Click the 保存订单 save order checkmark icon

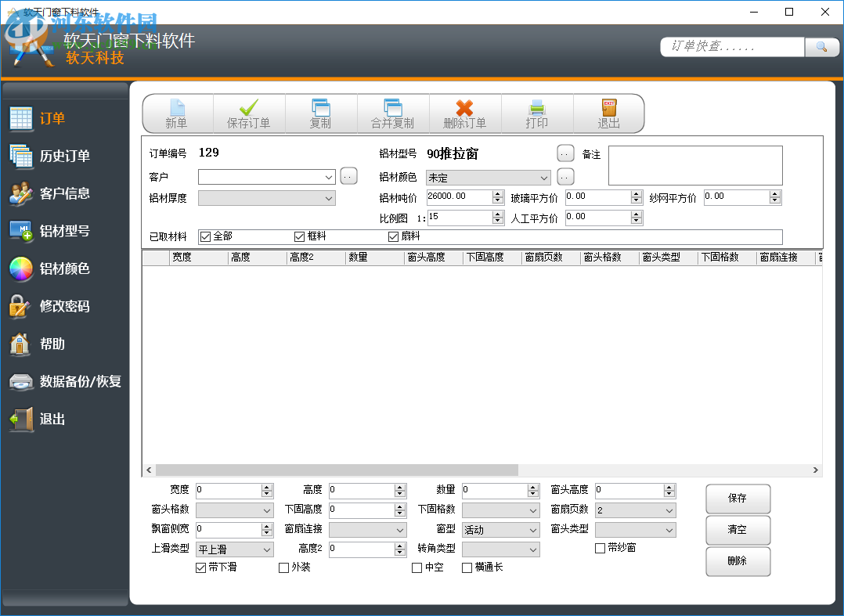249,108
